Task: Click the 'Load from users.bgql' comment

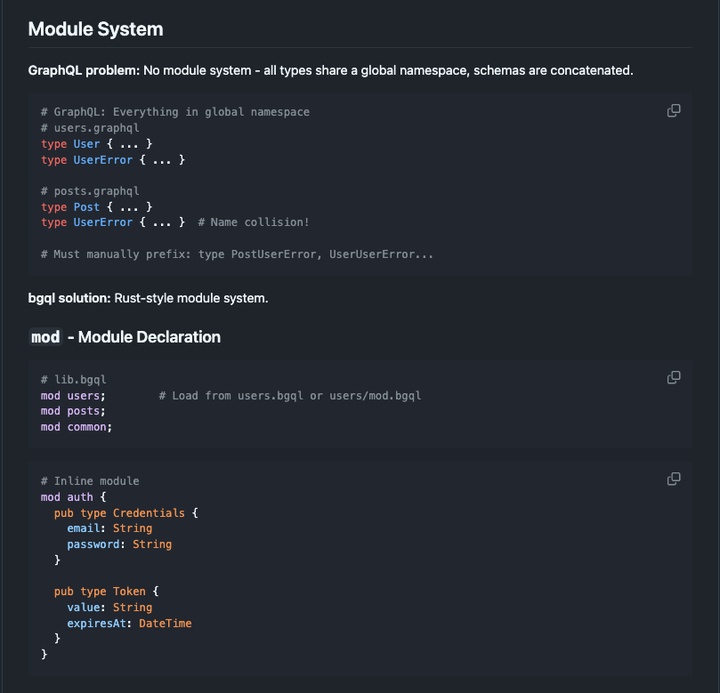Action: (290, 396)
